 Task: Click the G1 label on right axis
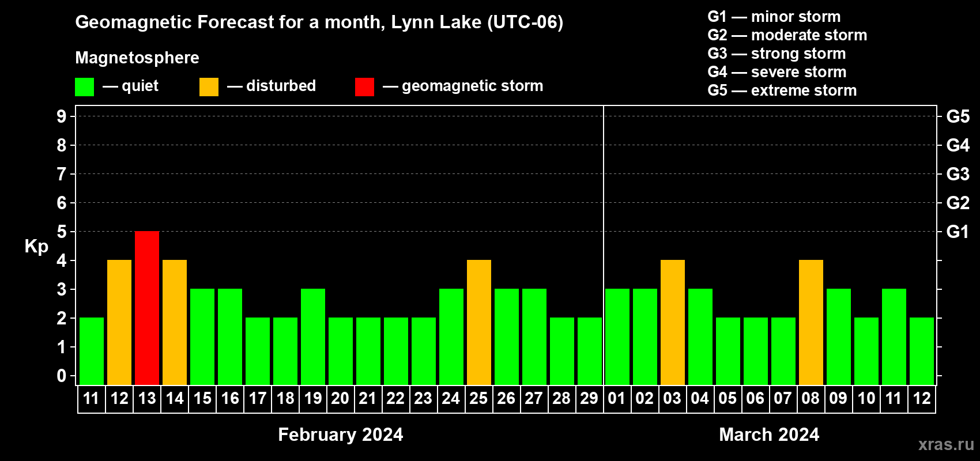coord(958,232)
